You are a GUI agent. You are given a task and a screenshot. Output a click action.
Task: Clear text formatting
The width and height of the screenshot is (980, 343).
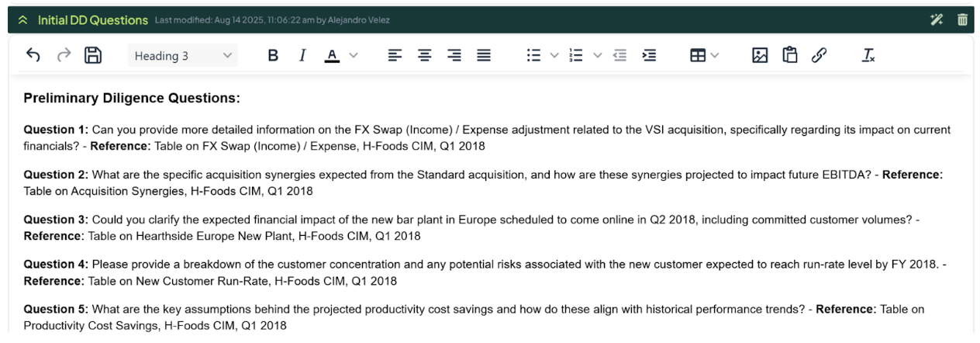tap(868, 56)
